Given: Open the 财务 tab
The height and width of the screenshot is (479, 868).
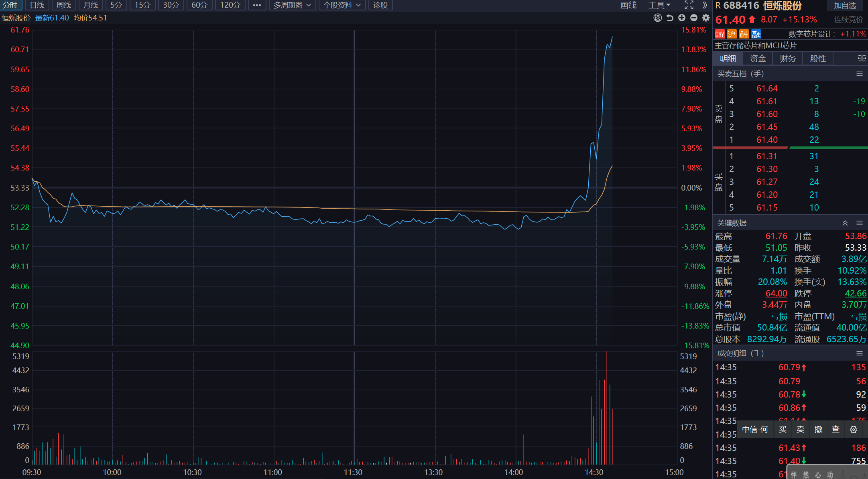Looking at the screenshot, I should coord(788,59).
